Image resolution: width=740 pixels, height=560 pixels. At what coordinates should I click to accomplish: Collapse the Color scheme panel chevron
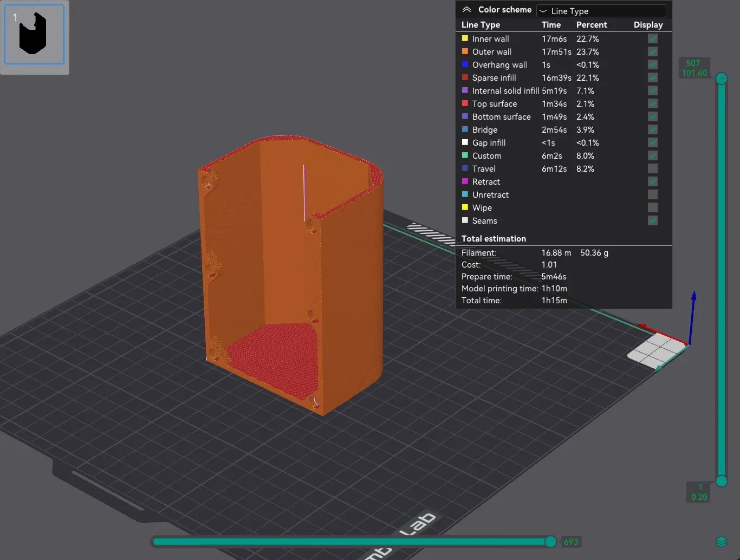[466, 10]
